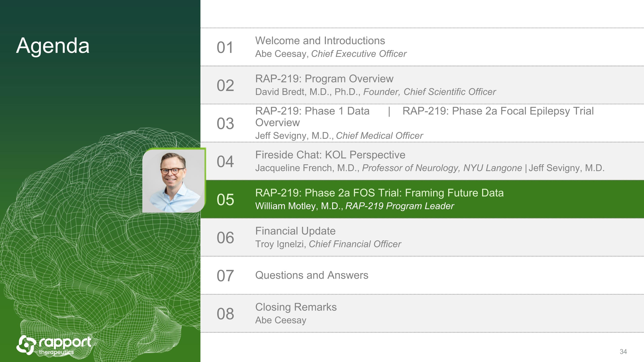The width and height of the screenshot is (644, 362).
Task: Click the Rapport Therapeutics logo icon
Action: coord(25,345)
